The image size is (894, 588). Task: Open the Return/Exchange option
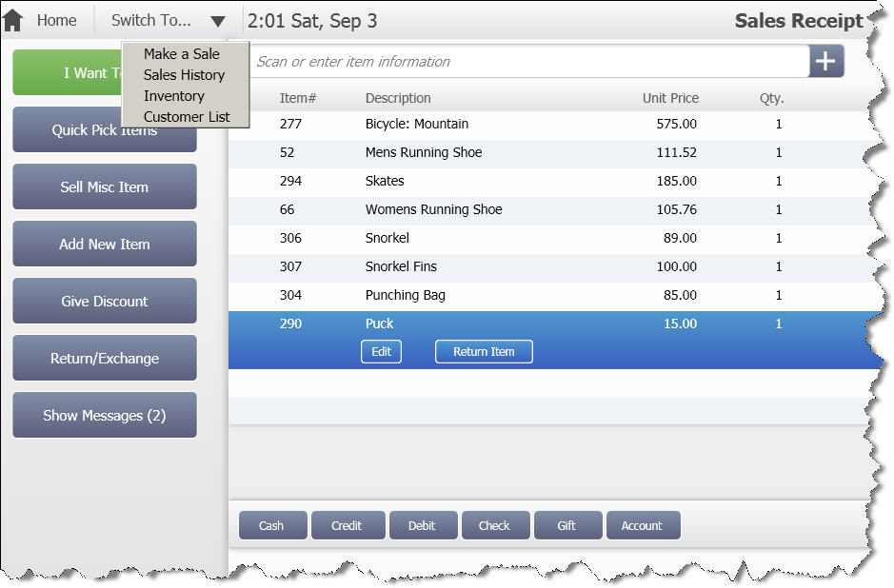(x=105, y=359)
